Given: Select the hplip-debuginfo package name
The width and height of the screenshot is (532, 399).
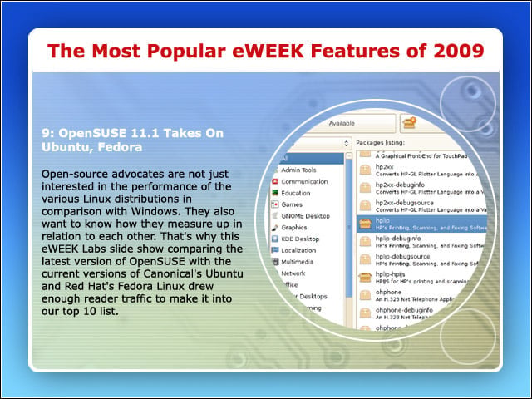Looking at the screenshot, I should point(398,239).
